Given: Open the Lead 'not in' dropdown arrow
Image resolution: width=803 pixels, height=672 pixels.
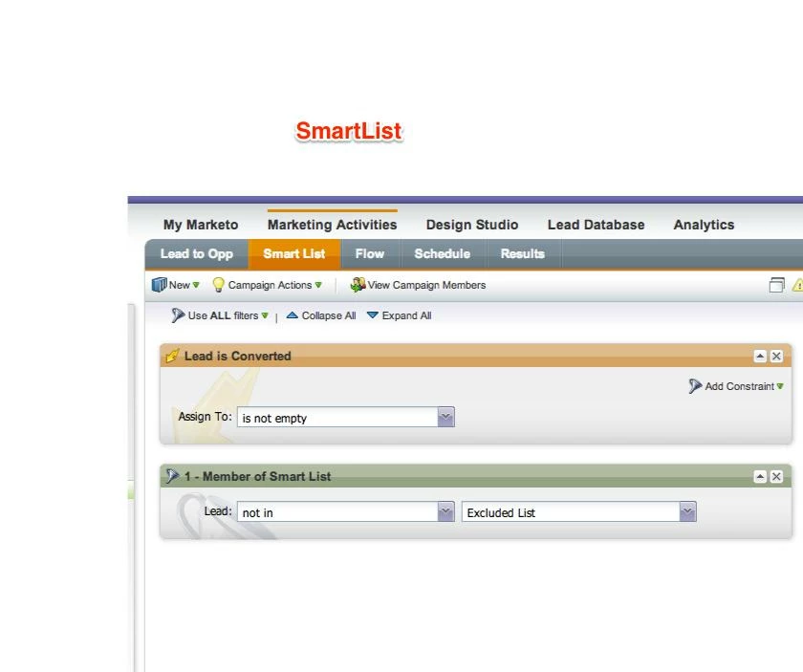Looking at the screenshot, I should point(446,511).
